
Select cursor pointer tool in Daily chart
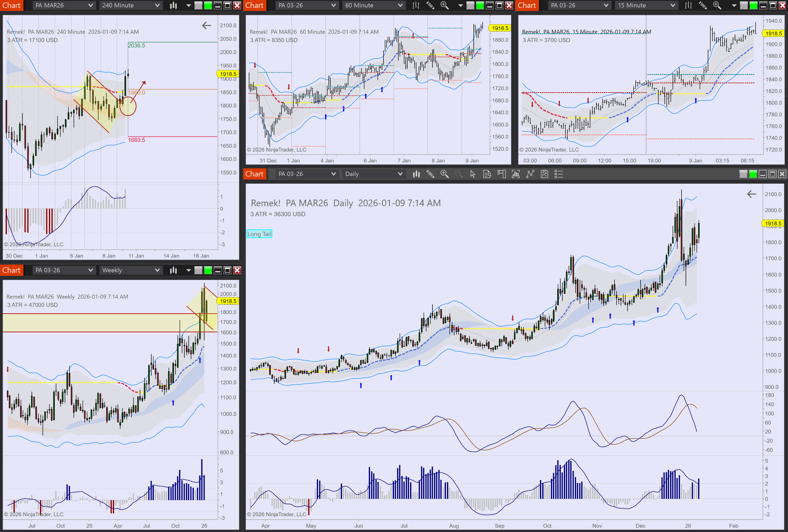point(473,174)
